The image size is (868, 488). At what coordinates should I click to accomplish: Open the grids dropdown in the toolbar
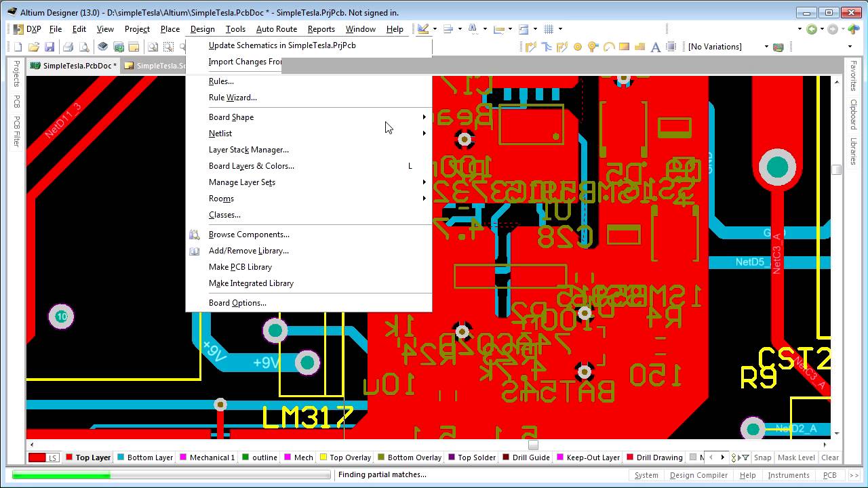560,29
